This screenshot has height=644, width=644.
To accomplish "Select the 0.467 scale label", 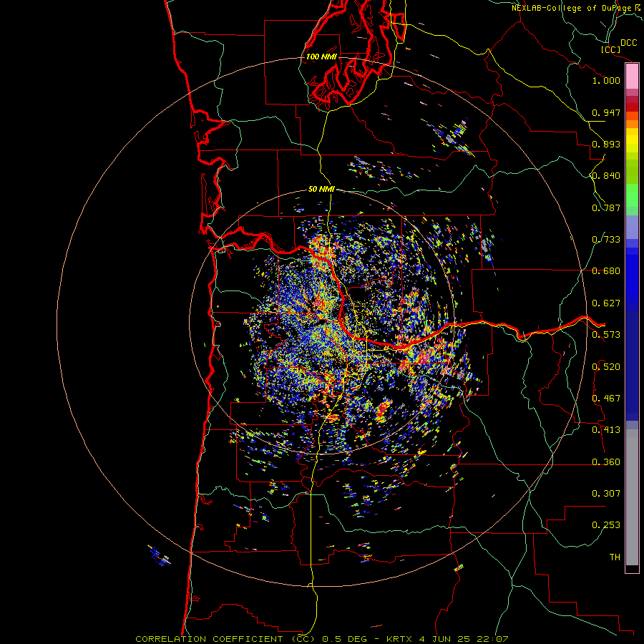I will pos(606,399).
